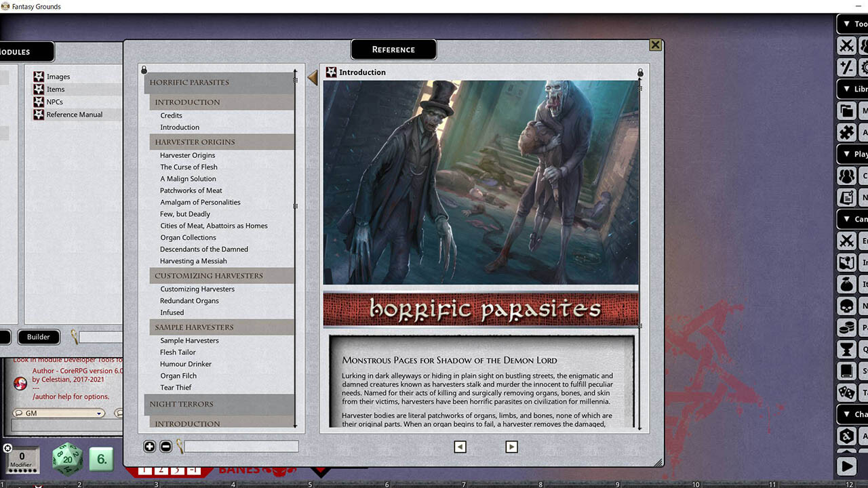Select the Reference tab
This screenshot has height=488, width=868.
coord(393,49)
